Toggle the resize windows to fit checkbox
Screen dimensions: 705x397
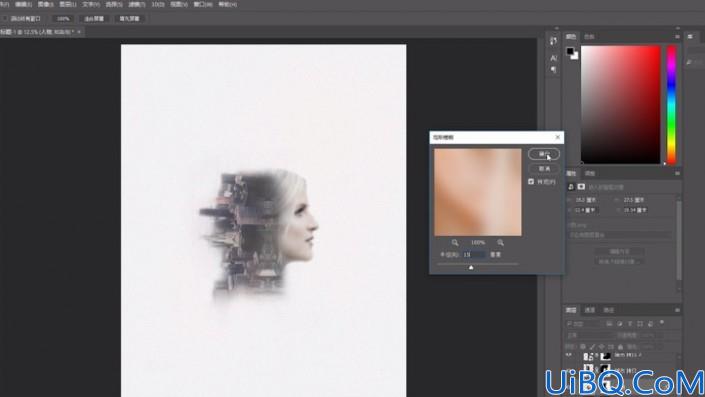click(5, 19)
